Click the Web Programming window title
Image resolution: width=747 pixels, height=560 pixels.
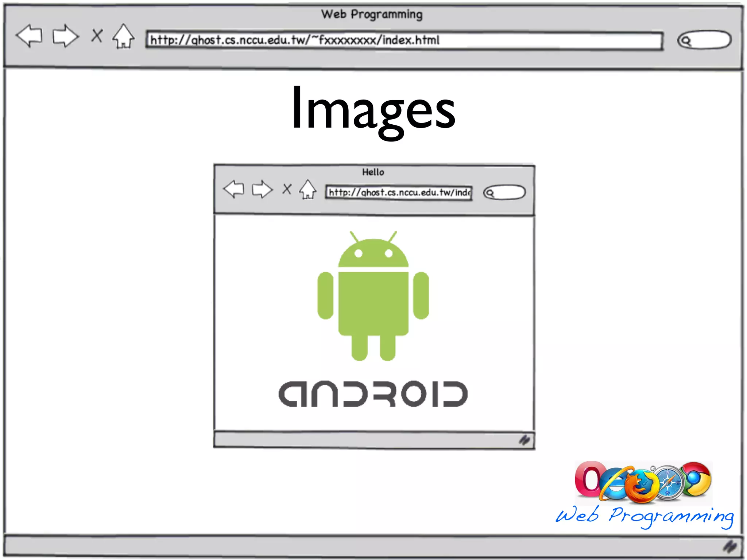click(x=372, y=14)
